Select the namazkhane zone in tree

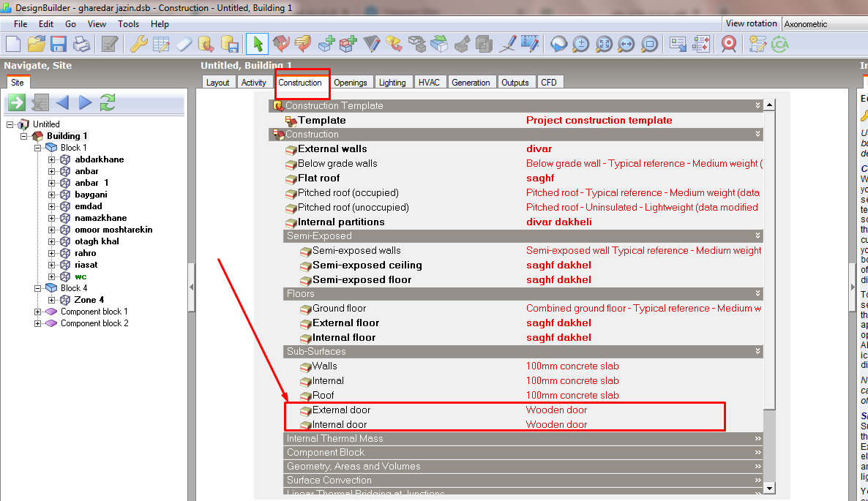point(101,218)
